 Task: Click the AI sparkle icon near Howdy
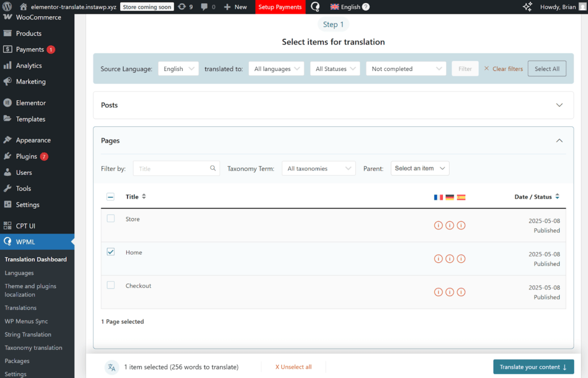click(x=527, y=7)
